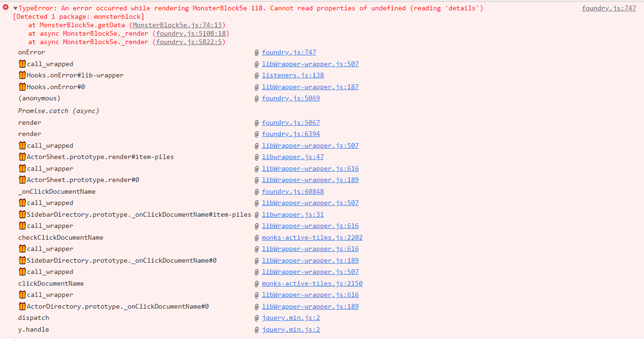Screen dimensions: 644x341
Task: Open libwrapper.js:47 source link
Action: click(x=293, y=157)
